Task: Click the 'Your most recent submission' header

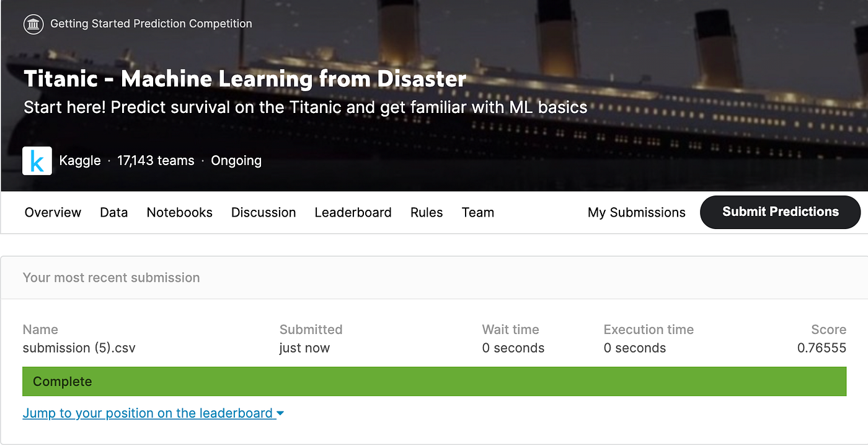Action: coord(111,277)
